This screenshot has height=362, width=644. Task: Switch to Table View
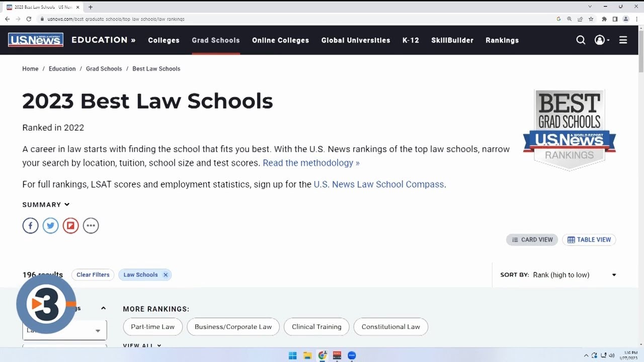589,240
